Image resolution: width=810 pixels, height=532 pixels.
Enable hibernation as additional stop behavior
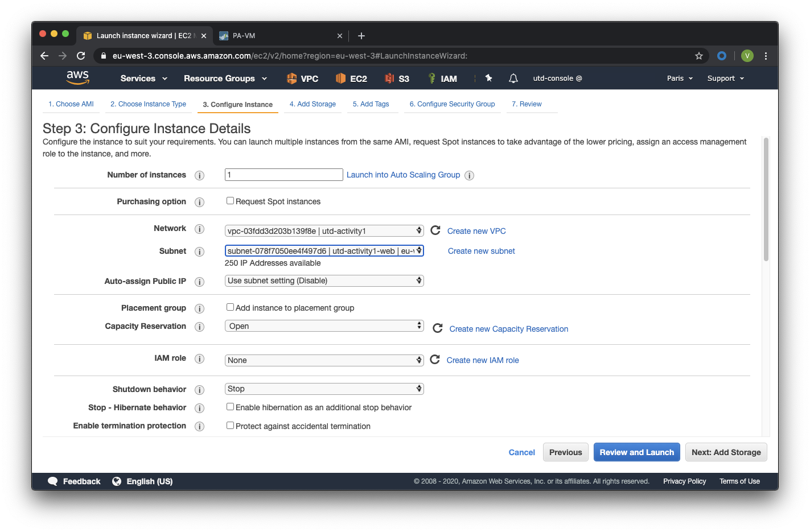230,407
